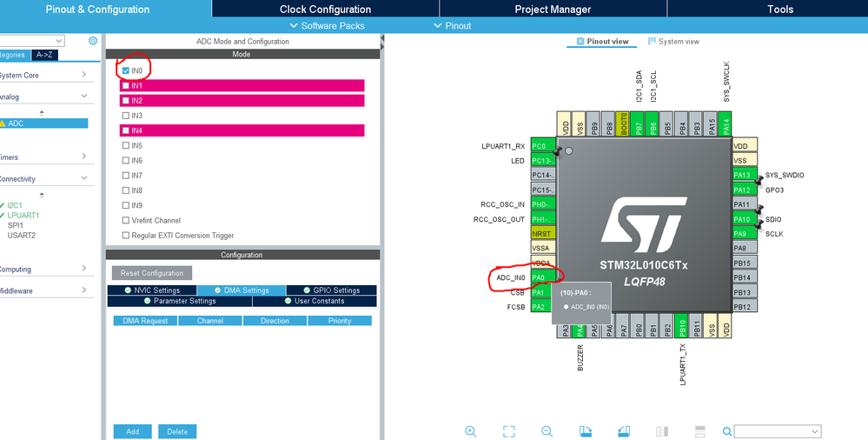Open the Software Packs dropdown
Screen dimensions: 868x440
pos(328,25)
